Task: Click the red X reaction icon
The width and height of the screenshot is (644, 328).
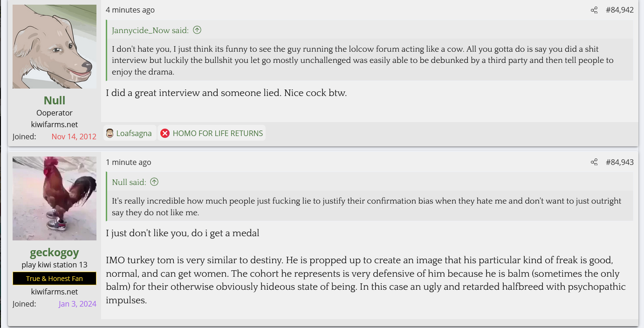Action: point(165,133)
